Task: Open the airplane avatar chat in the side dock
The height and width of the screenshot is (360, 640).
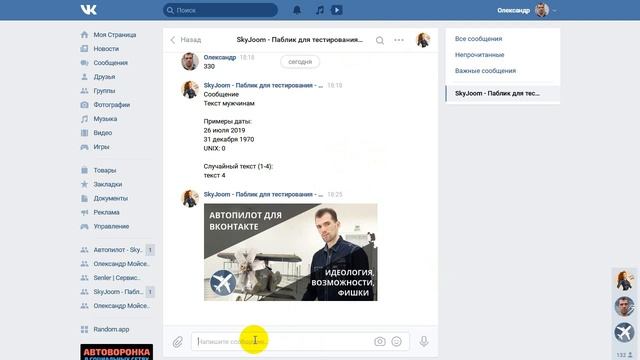Action: 624,332
